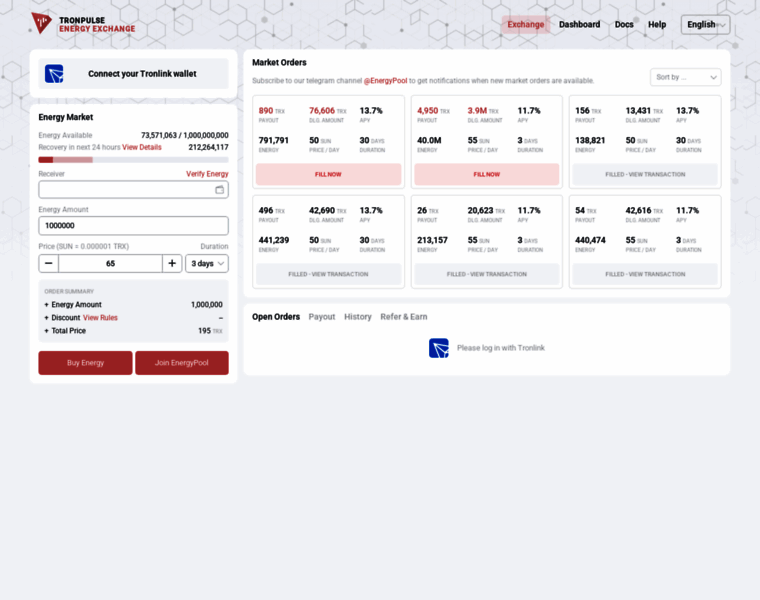Viewport: 760px width, 600px height.
Task: Decrease price with the minus button
Action: tap(48, 263)
